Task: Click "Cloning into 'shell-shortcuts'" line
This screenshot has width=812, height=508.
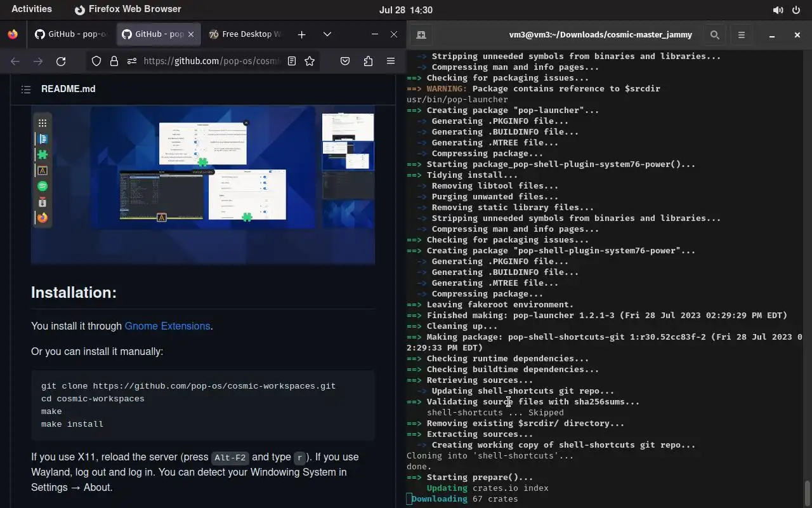Action: [490, 456]
